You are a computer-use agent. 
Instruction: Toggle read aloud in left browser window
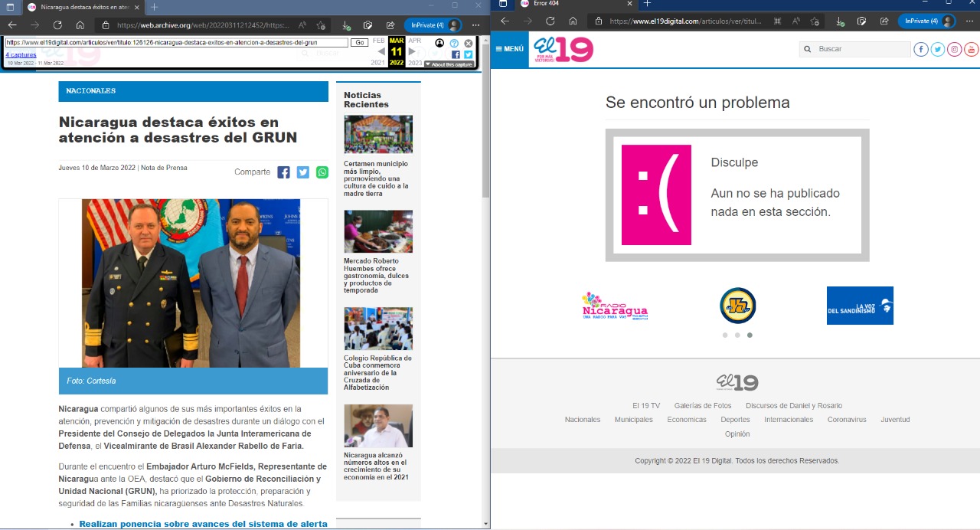[x=302, y=25]
